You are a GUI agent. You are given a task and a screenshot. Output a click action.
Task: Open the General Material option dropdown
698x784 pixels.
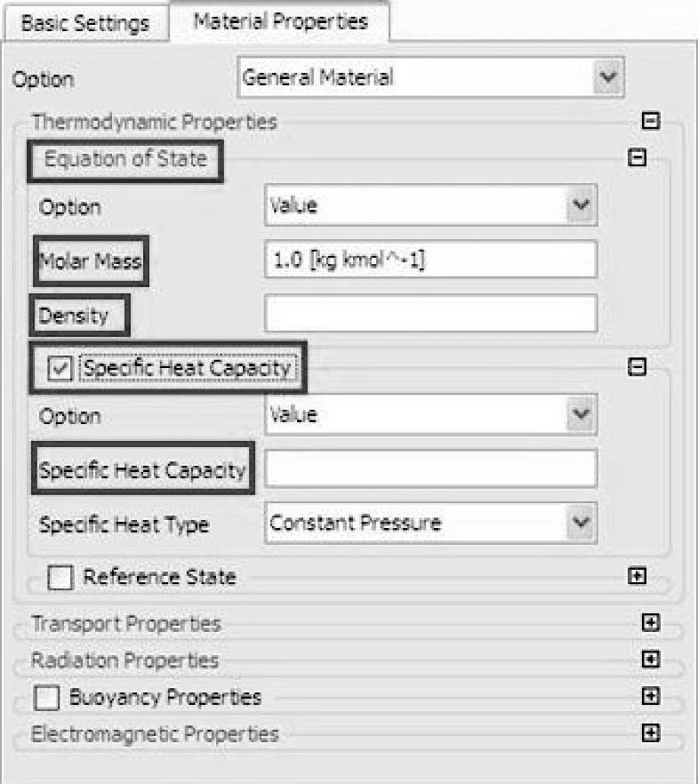tap(607, 78)
